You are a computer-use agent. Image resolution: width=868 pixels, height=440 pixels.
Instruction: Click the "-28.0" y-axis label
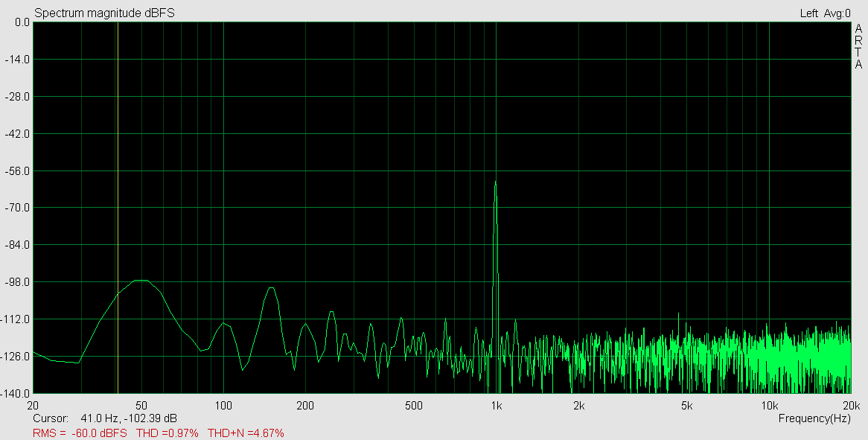pos(17,96)
